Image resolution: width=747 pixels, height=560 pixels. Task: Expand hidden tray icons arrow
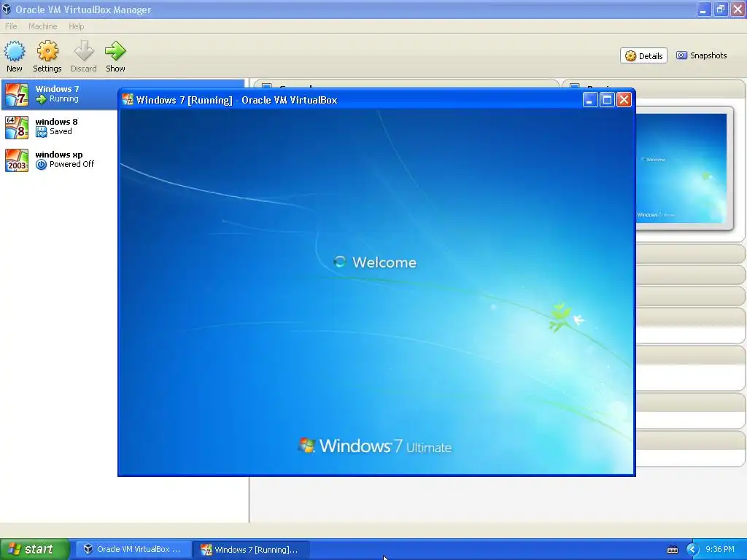[692, 550]
